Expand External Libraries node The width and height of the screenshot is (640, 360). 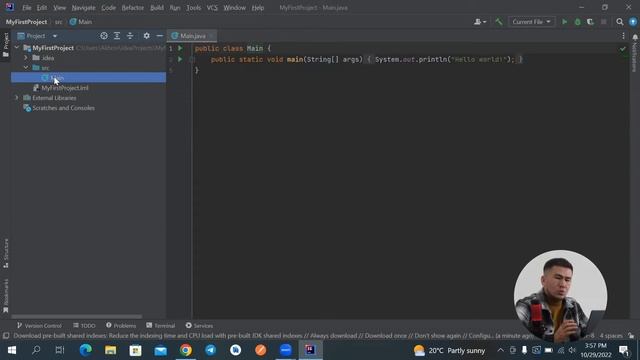[17, 98]
